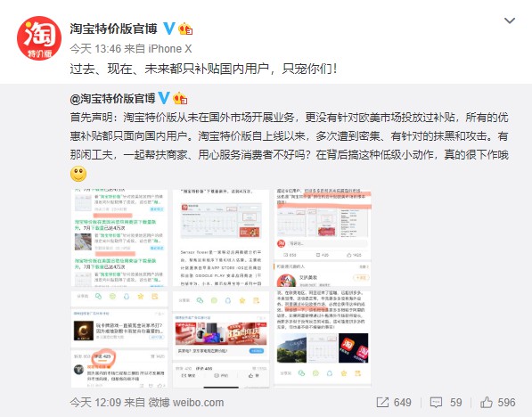Open the middle thumbnail in top row
Image resolution: width=532 pixels, height=417 pixels.
(220, 238)
